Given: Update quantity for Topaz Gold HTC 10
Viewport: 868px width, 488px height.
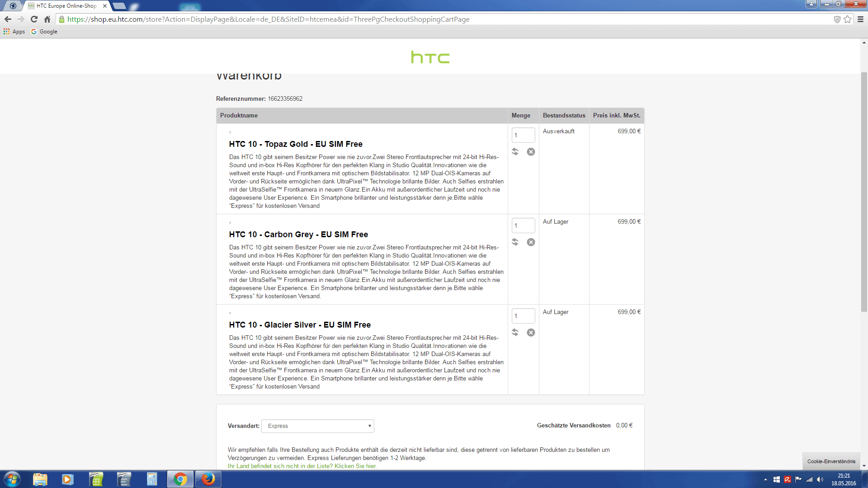Looking at the screenshot, I should tap(515, 151).
